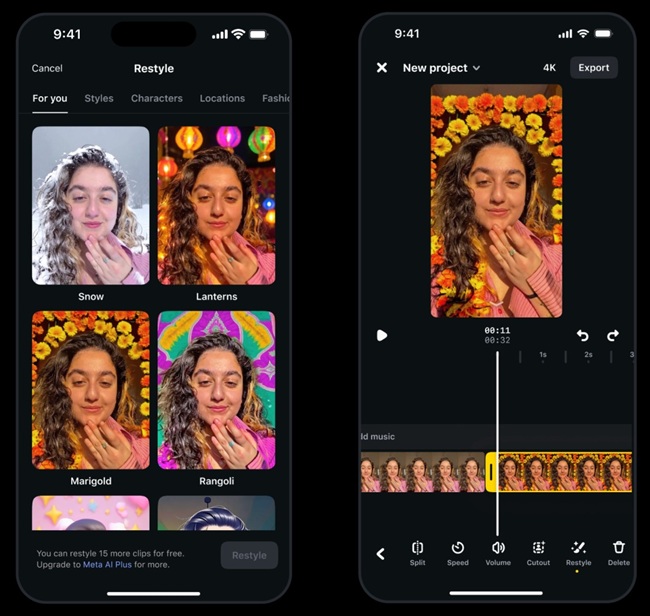Open the Characters tab
Image resolution: width=650 pixels, height=616 pixels.
coord(156,98)
